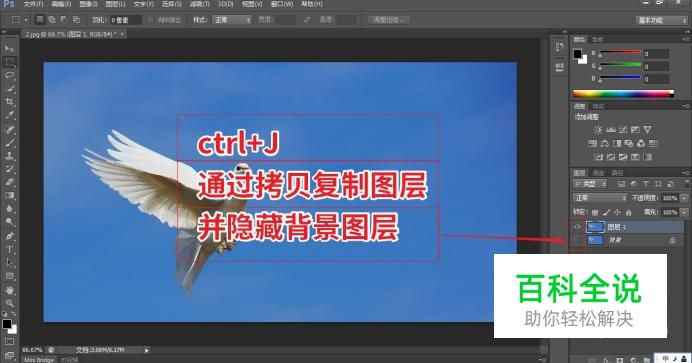This screenshot has height=363, width=692.
Task: Select the 图层 1 layer thumbnail
Action: coord(595,227)
